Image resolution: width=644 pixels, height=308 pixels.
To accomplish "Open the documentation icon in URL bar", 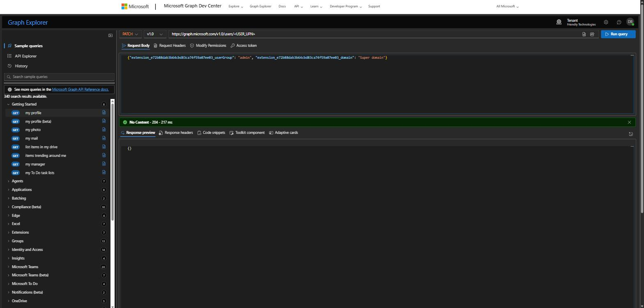I will click(x=584, y=34).
